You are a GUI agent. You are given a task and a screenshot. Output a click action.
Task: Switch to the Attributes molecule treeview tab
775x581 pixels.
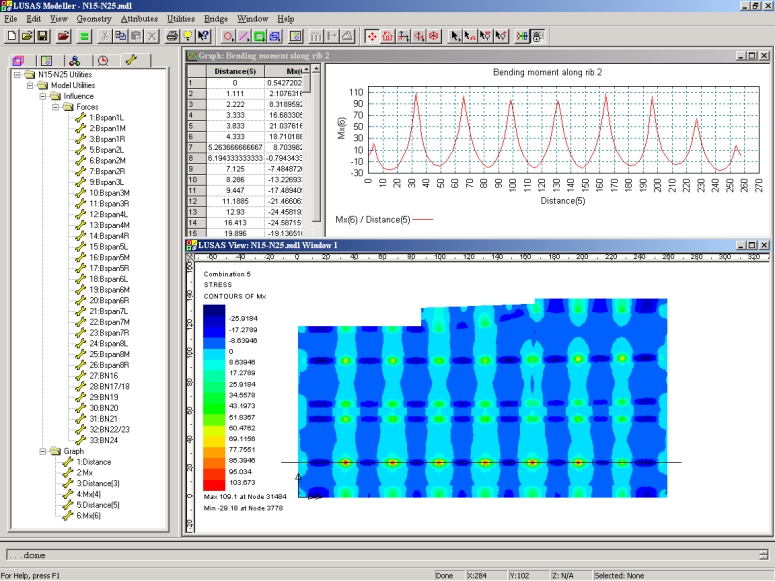(x=75, y=61)
